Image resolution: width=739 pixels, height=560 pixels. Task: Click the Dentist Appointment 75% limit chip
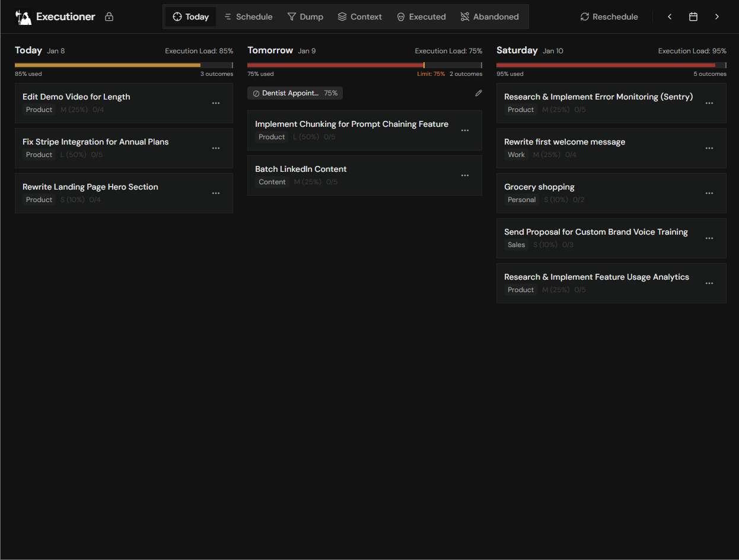[295, 93]
